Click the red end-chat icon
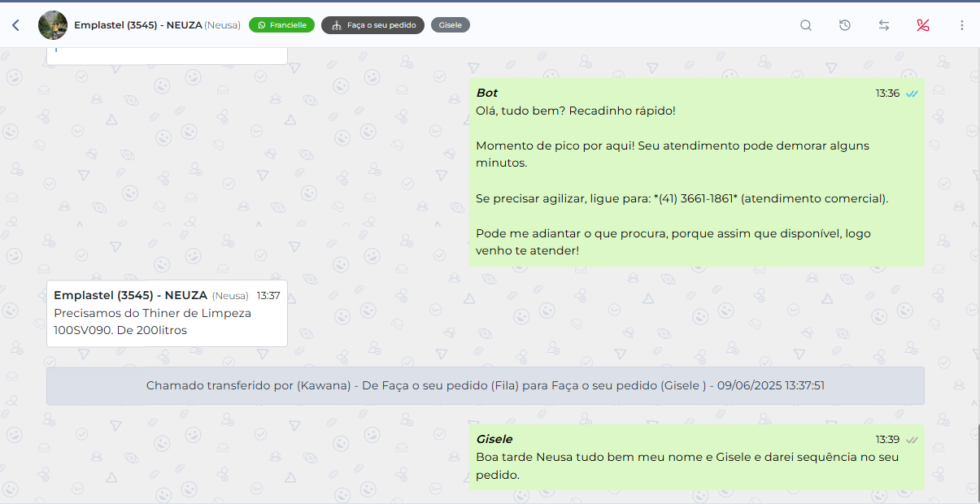 coord(922,25)
